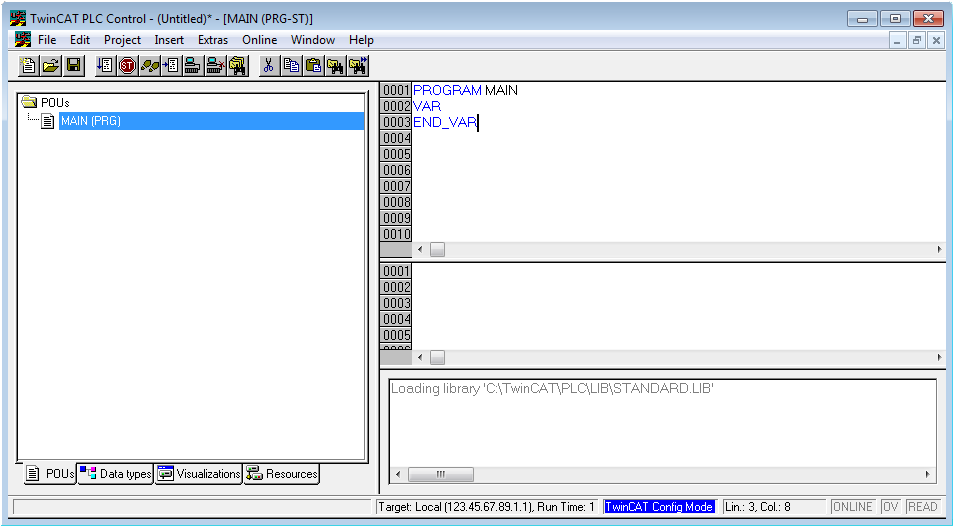Click the Open project folder icon
The image size is (954, 526).
(51, 66)
